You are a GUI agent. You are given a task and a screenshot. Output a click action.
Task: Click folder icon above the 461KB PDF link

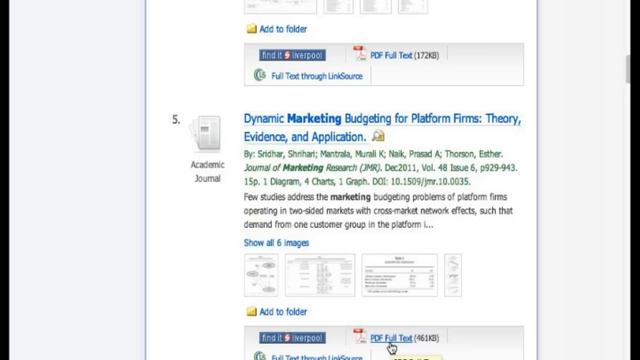click(x=251, y=312)
